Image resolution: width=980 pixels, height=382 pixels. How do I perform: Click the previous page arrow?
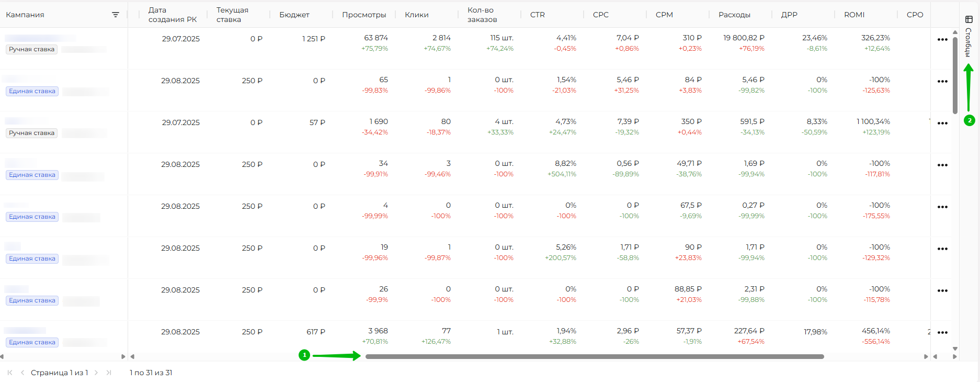(x=22, y=373)
